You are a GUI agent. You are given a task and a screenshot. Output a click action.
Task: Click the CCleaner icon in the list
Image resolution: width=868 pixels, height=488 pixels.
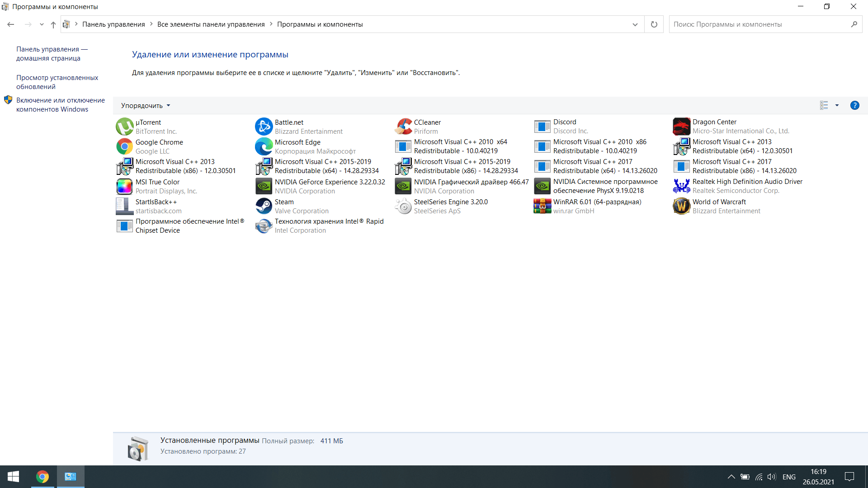[x=403, y=127]
